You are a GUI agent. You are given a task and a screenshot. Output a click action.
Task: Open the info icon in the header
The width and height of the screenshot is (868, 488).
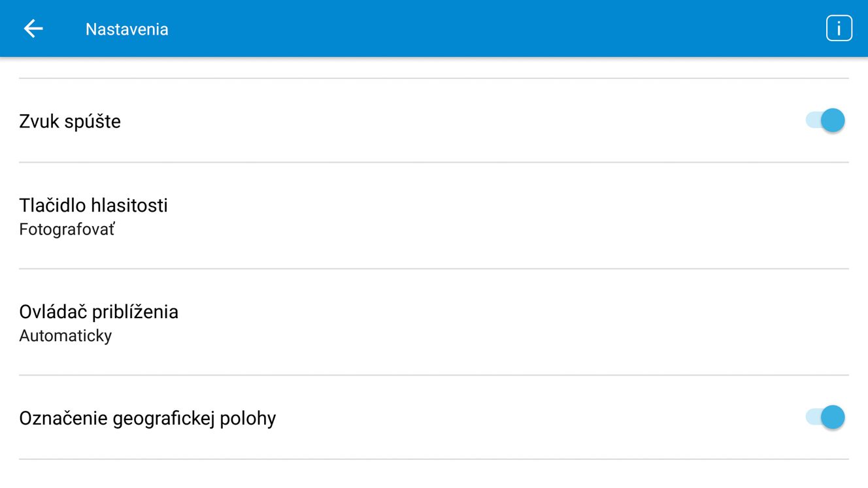[839, 29]
